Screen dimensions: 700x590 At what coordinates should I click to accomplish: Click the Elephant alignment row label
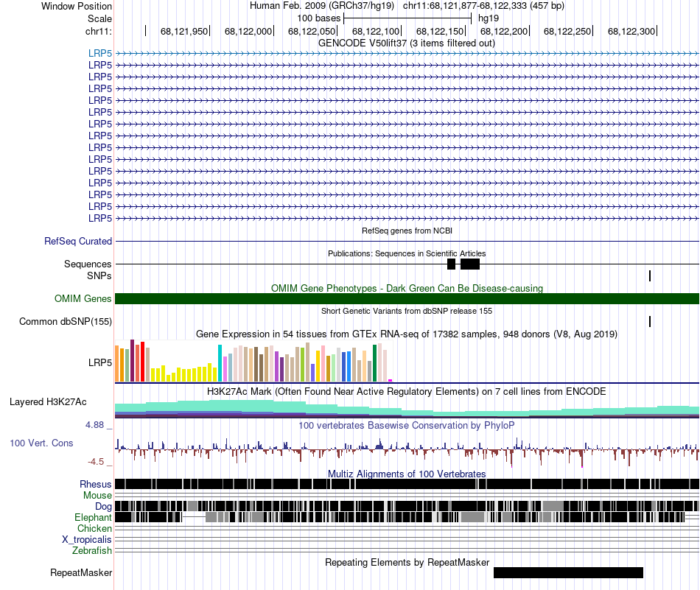(x=93, y=517)
